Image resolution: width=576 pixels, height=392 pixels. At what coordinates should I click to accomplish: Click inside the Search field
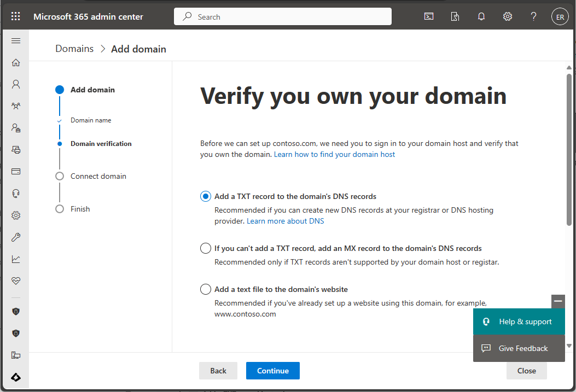282,16
